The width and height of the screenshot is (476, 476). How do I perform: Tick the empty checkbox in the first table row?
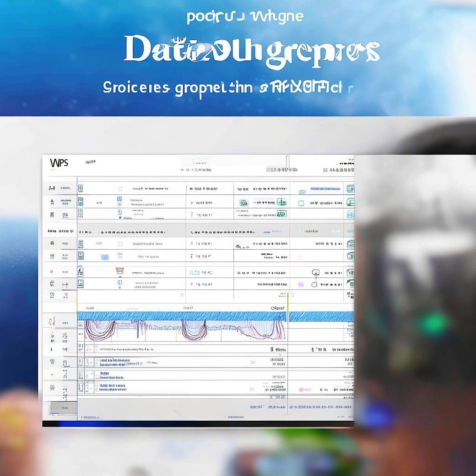tap(120, 189)
